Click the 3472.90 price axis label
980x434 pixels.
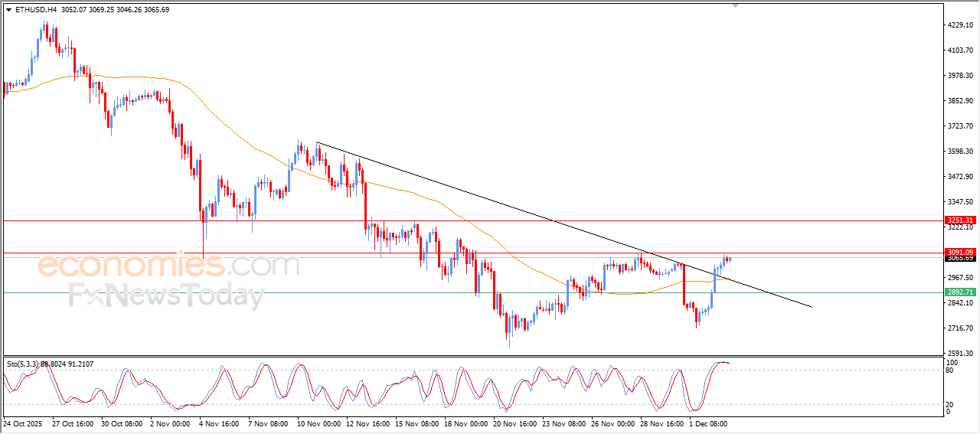[x=960, y=177]
